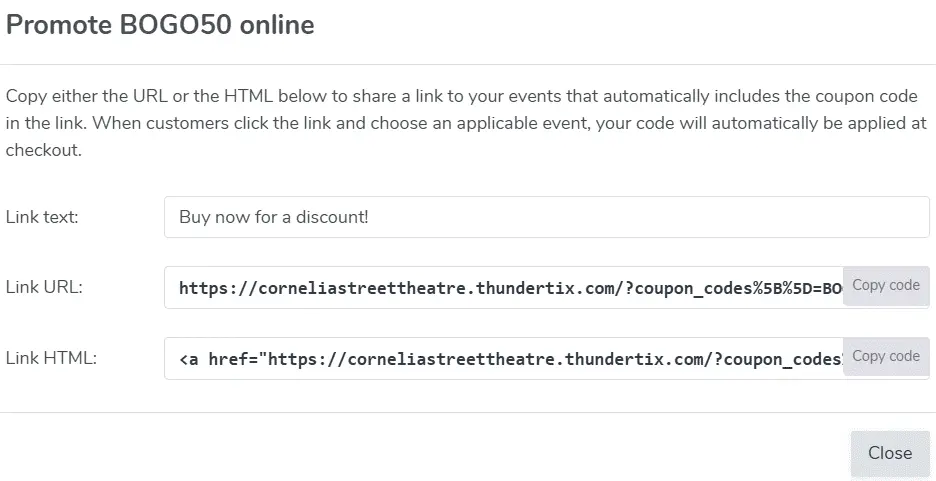Close the Promote BOGO50 dialog
The image size is (936, 481).
tap(889, 453)
